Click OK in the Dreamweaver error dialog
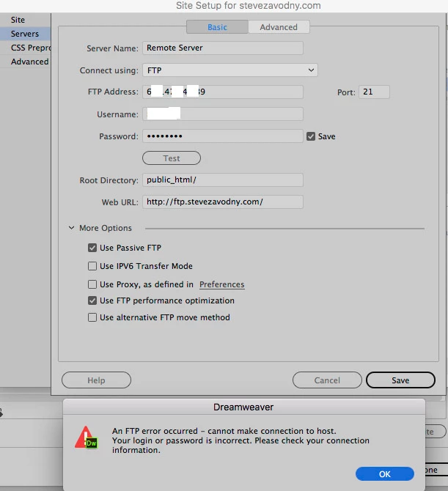This screenshot has height=491, width=448. pos(385,474)
